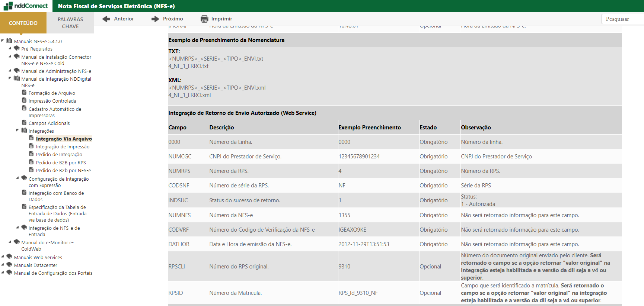Open Manual de Configuração dos Portais
The image size is (644, 306).
coord(53,273)
